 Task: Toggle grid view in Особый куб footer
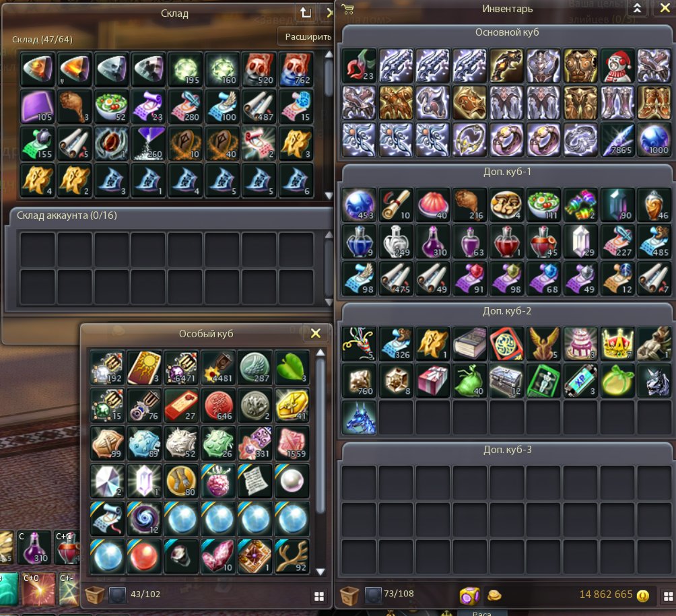pyautogui.click(x=319, y=596)
